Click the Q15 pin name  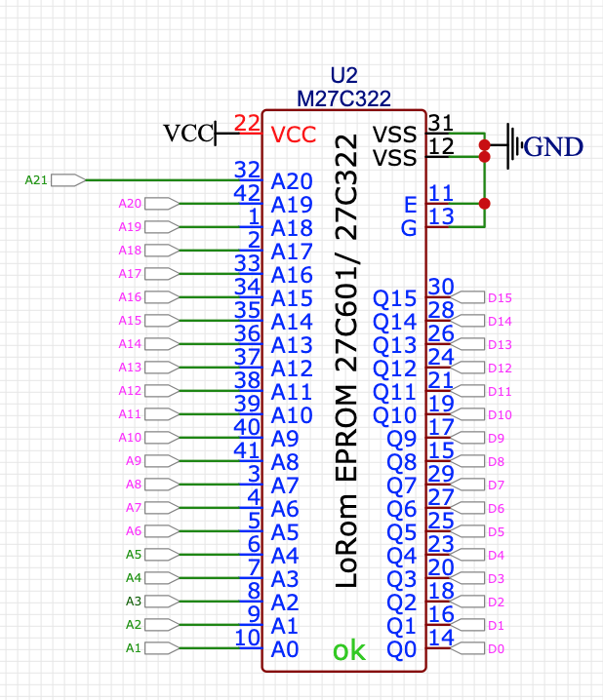(x=395, y=298)
